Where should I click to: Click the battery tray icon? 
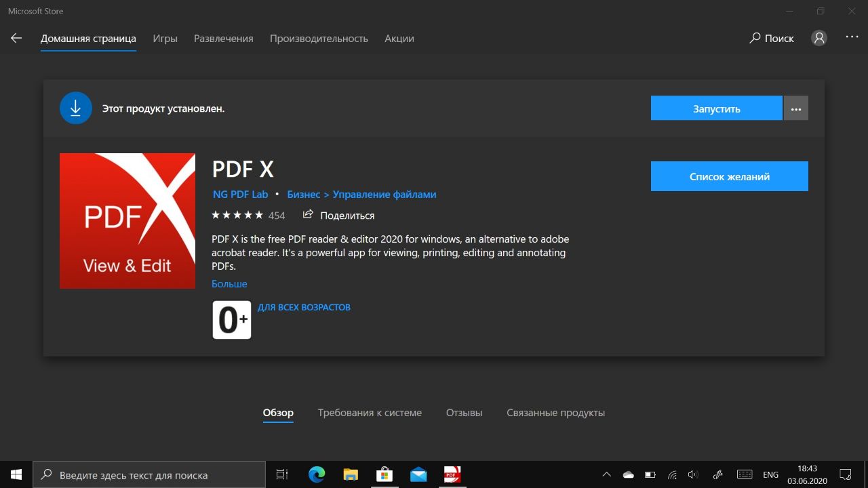tap(650, 474)
